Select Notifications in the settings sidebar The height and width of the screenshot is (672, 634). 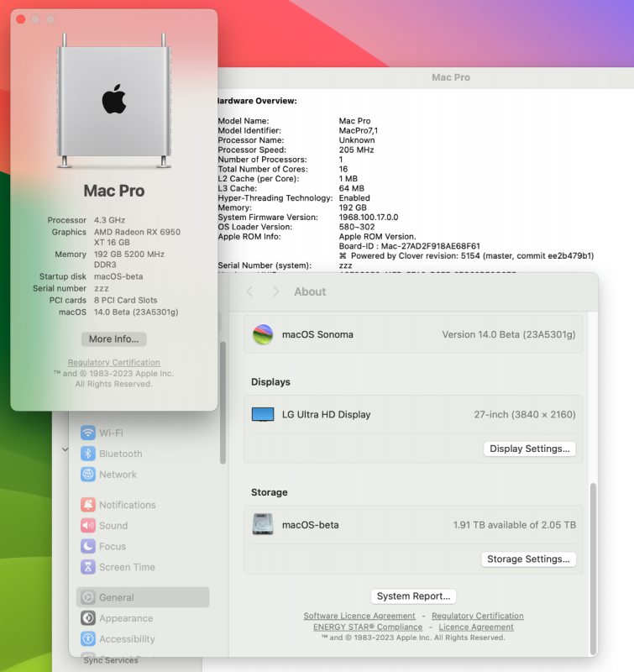[x=143, y=505]
